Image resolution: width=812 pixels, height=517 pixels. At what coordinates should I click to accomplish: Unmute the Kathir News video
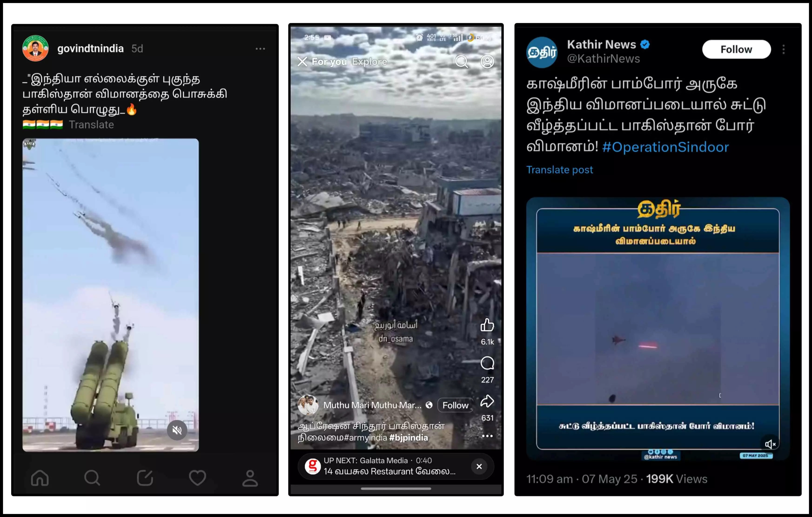pos(770,444)
